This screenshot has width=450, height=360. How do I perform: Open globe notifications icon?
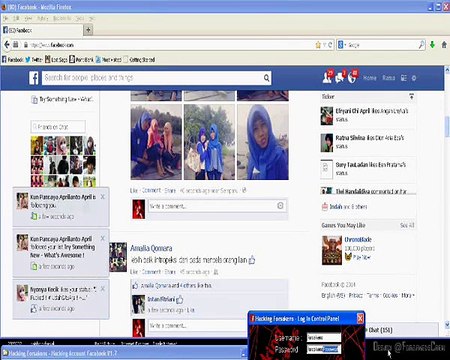(x=353, y=77)
